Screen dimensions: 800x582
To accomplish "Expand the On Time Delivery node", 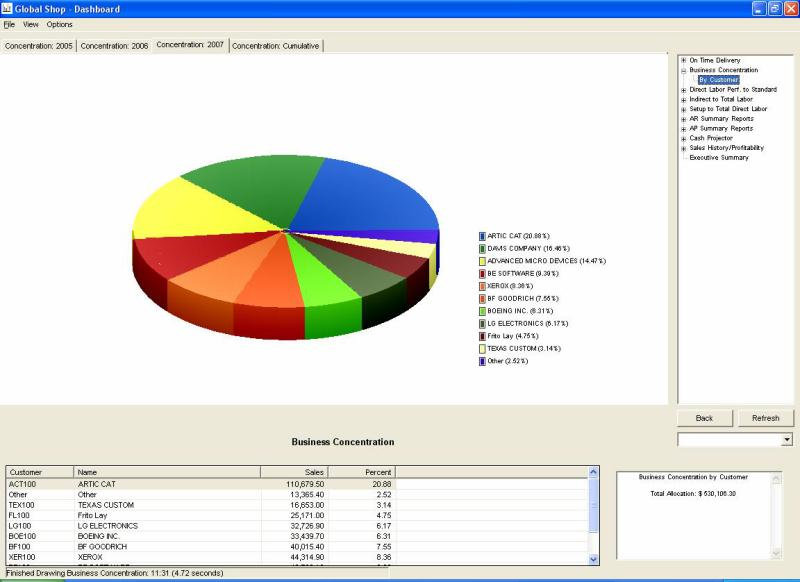I will (684, 60).
